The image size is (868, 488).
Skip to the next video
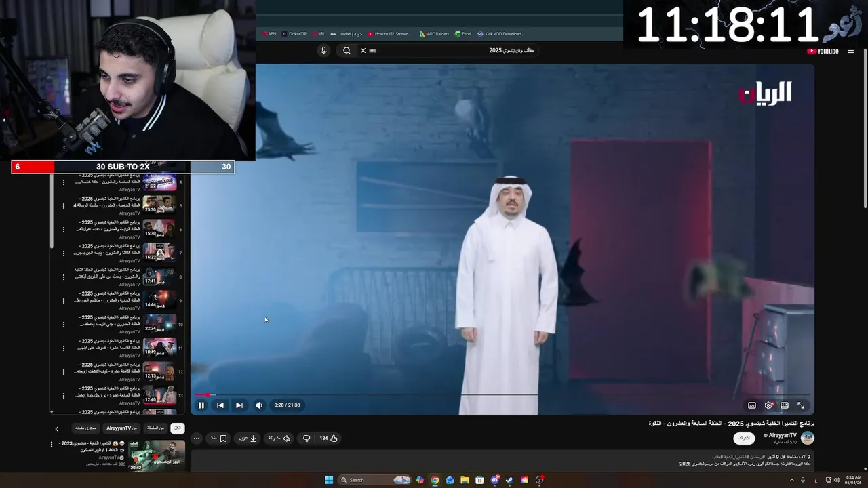[239, 405]
